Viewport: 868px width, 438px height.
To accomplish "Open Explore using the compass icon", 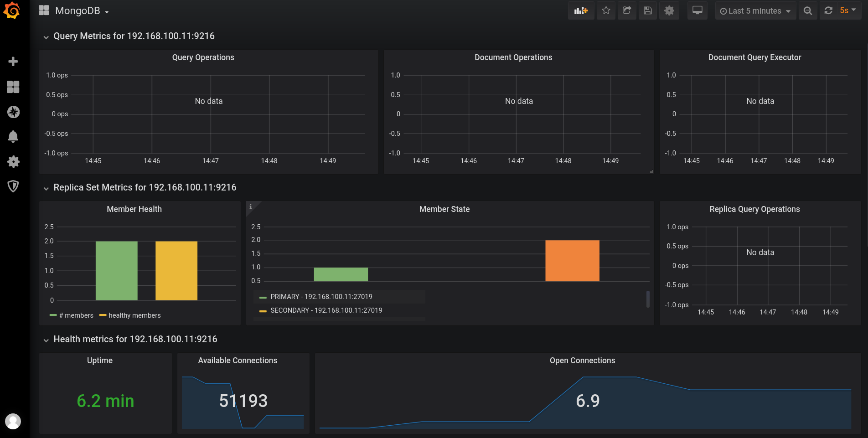I will tap(13, 112).
